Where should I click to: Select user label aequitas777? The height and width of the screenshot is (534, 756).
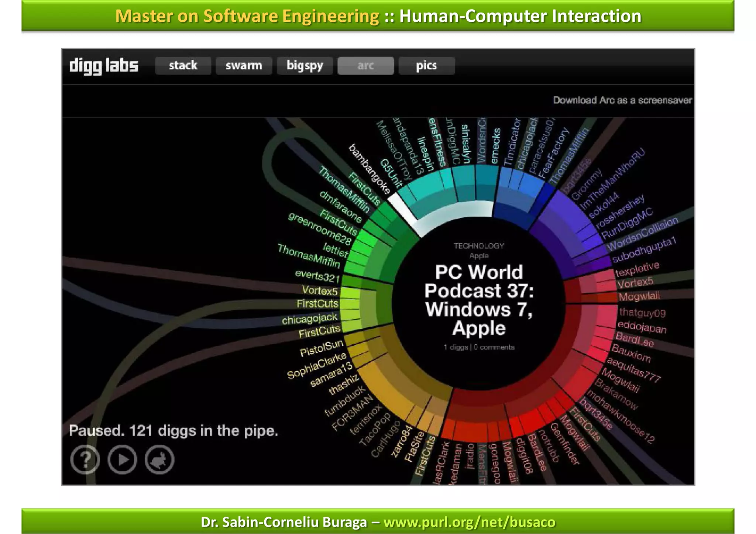(x=633, y=370)
